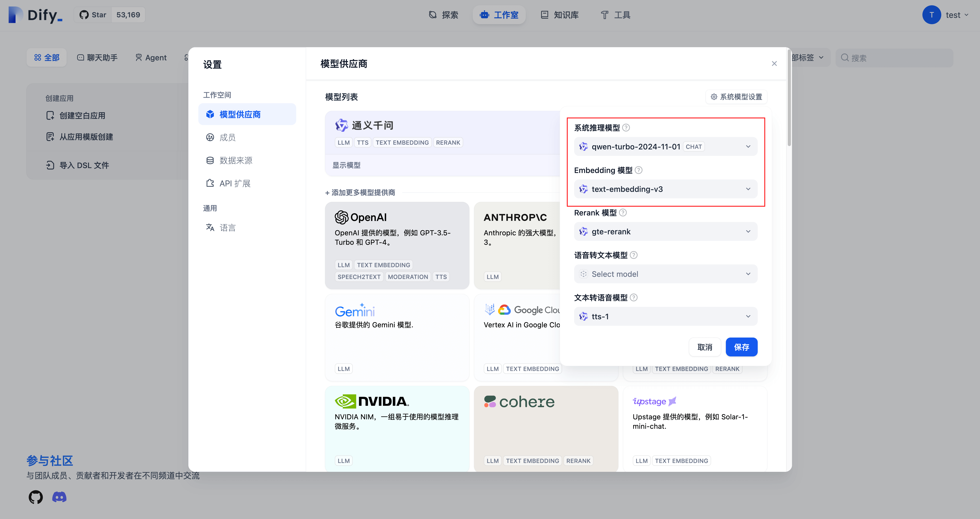Click 显示模型 under 通义千问
This screenshot has width=980, height=519.
[x=346, y=165]
